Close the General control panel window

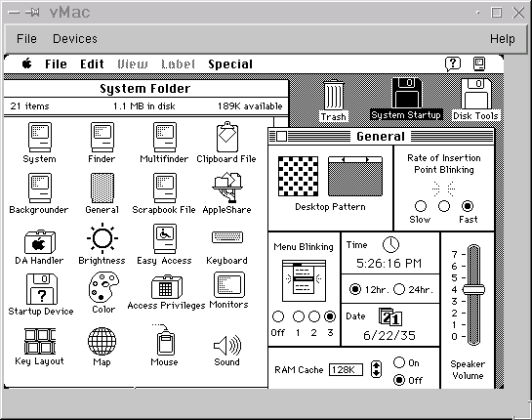[x=281, y=136]
